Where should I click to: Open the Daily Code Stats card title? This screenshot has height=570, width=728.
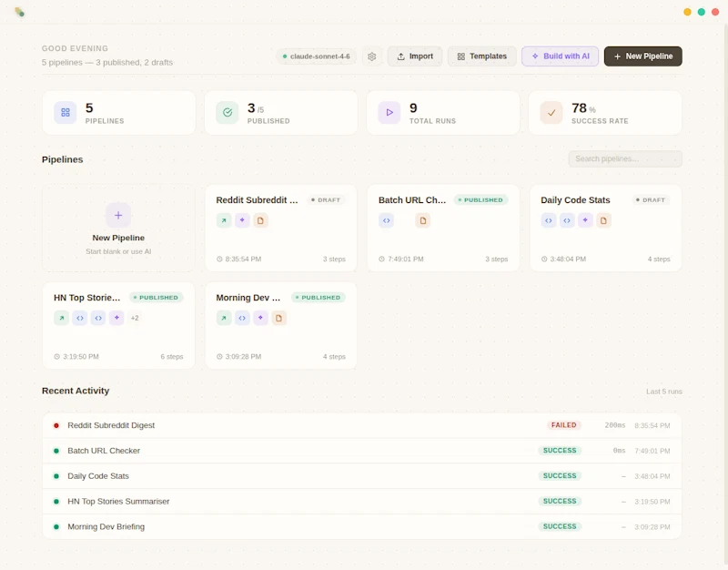pos(575,200)
